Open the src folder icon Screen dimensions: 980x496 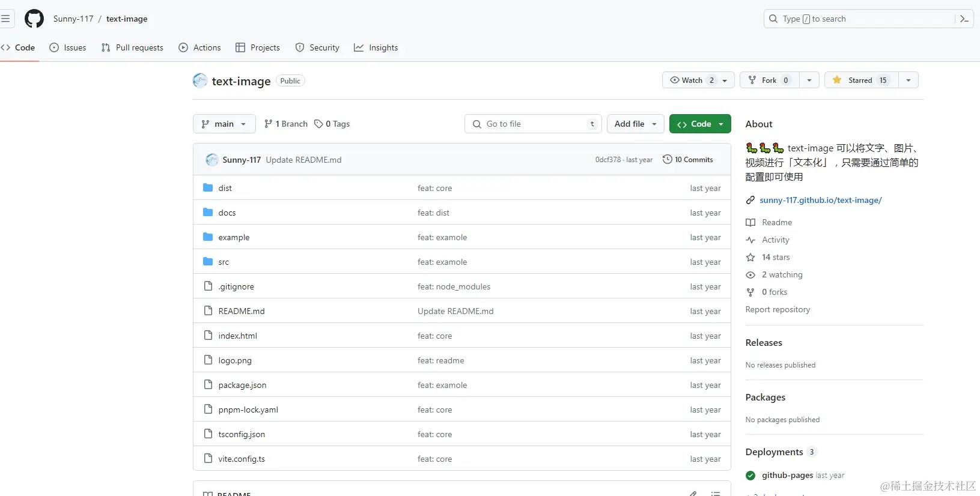tap(208, 262)
